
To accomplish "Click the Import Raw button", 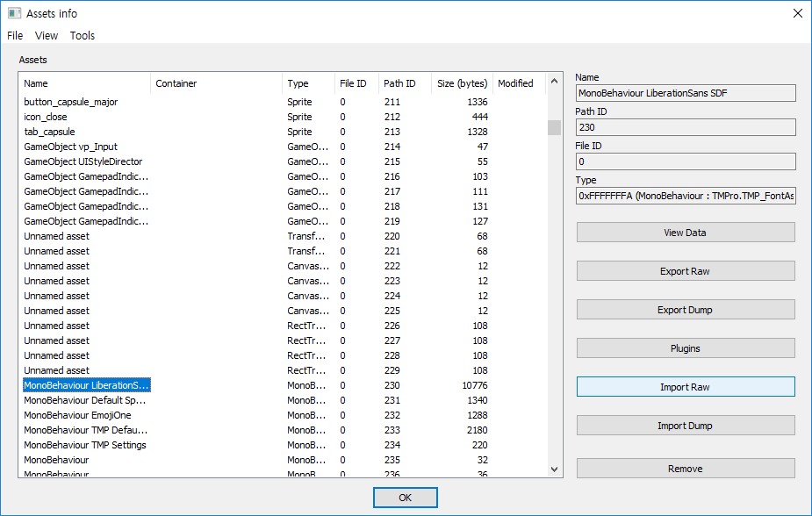I will tap(685, 386).
